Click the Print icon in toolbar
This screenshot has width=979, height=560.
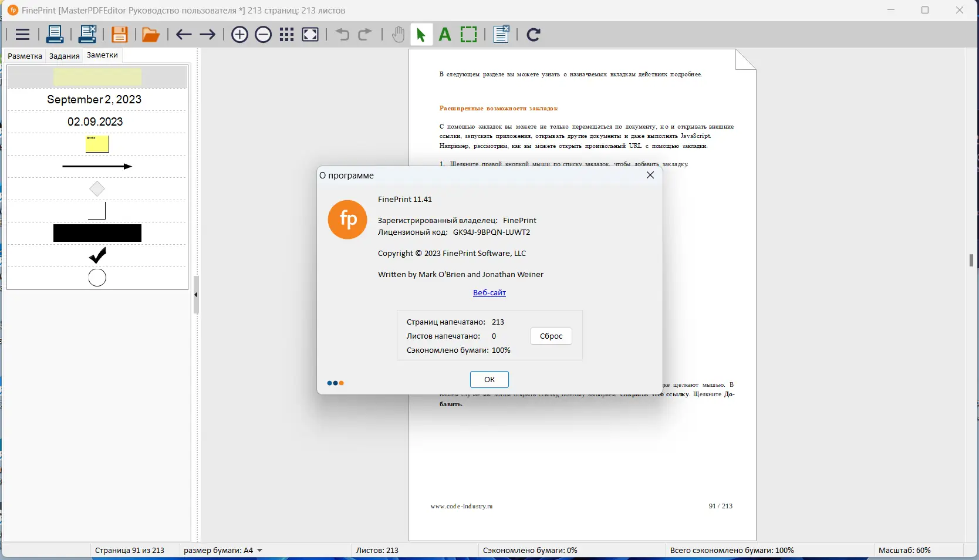click(x=55, y=35)
